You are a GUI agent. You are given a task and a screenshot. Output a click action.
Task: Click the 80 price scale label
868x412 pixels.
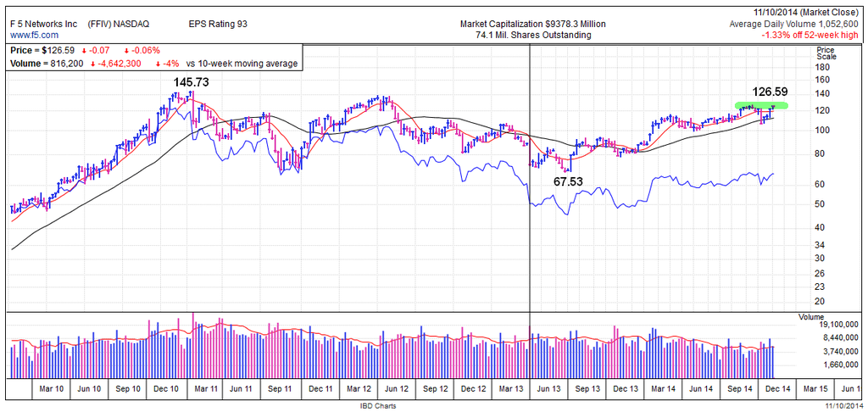point(821,154)
